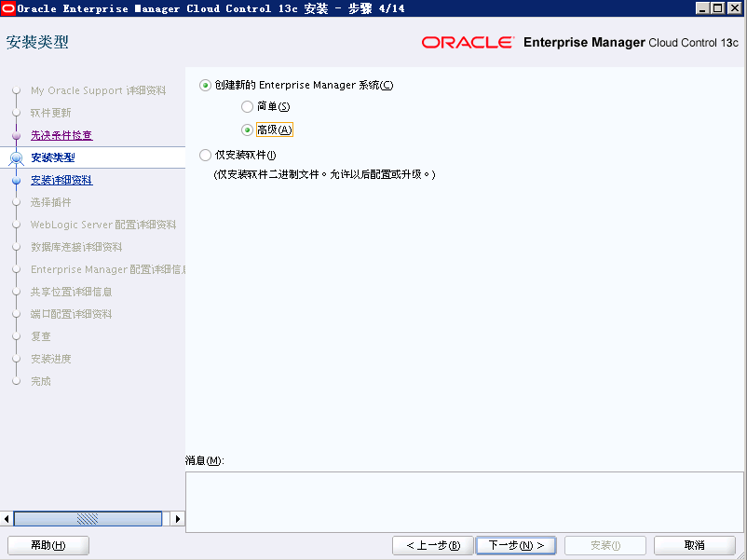Screen dimensions: 747x560
Task: Go back with < 上一步(B) button
Action: click(432, 545)
